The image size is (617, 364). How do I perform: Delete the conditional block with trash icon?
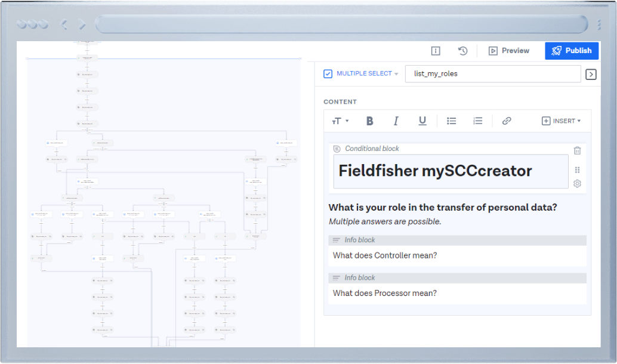pyautogui.click(x=577, y=150)
